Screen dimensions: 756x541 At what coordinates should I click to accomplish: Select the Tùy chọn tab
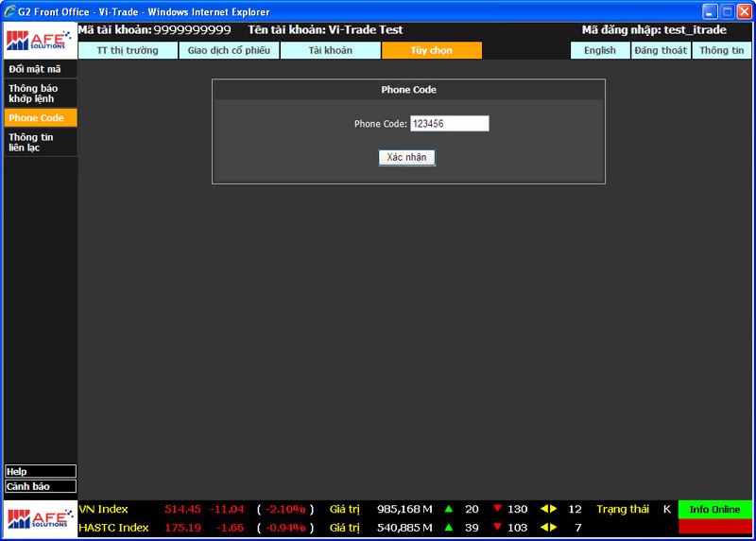431,50
